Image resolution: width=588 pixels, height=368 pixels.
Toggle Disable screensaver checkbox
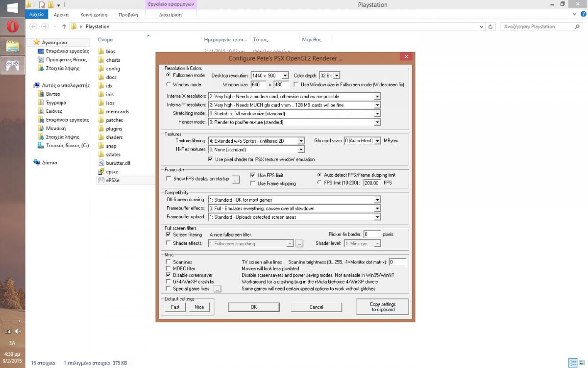[169, 275]
